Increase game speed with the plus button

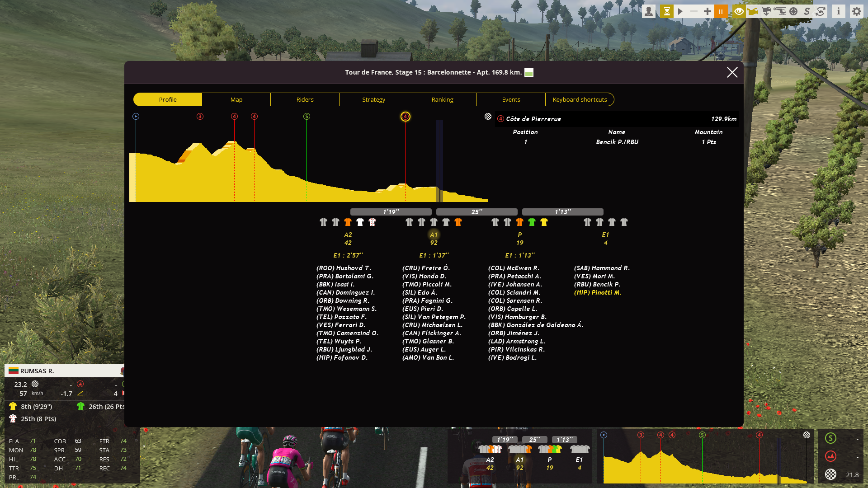point(707,11)
